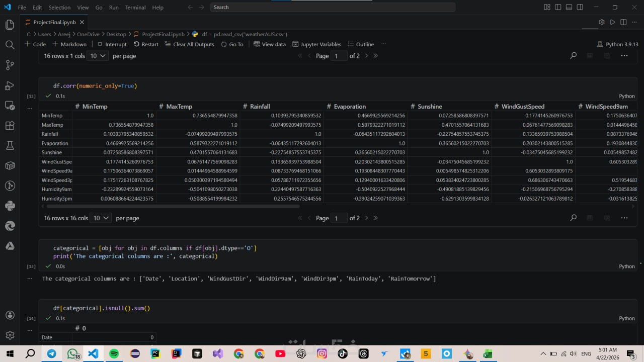Open WhatsApp from the taskbar

[x=72, y=354]
